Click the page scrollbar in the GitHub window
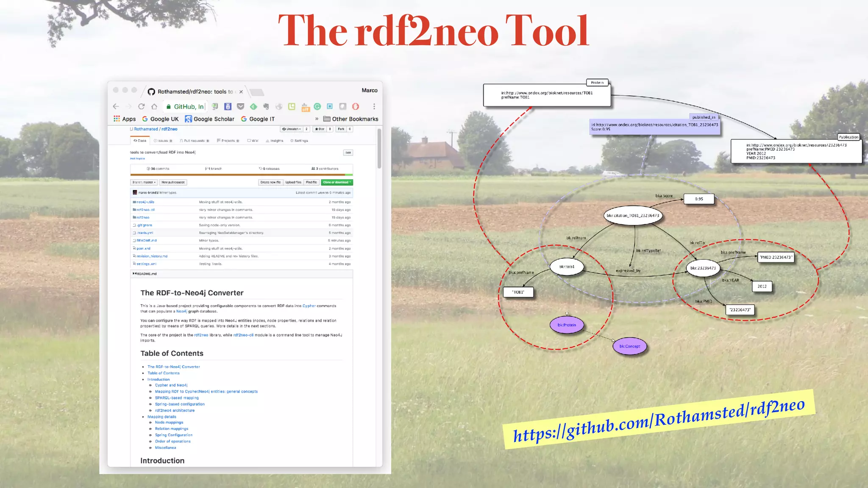 pos(379,148)
